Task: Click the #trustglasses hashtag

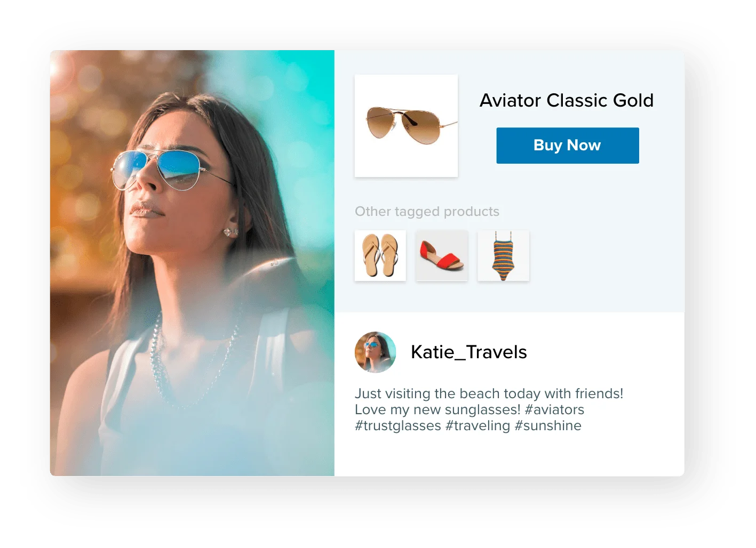Action: pyautogui.click(x=398, y=425)
